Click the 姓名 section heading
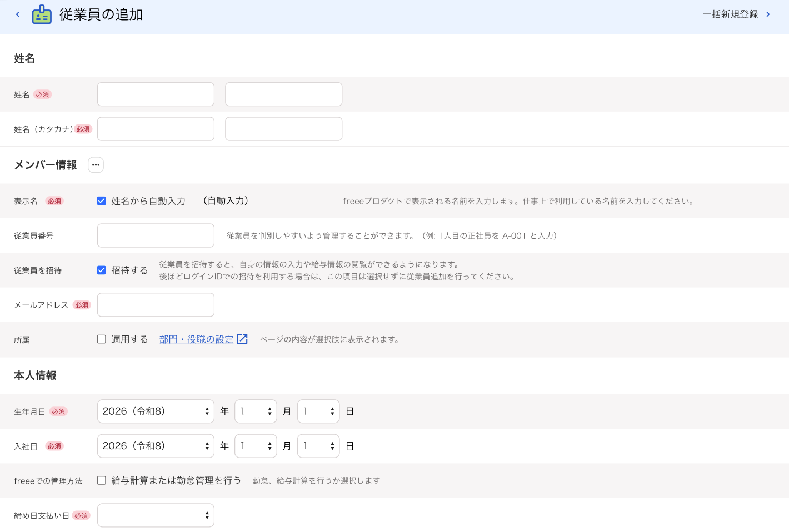 pos(24,58)
